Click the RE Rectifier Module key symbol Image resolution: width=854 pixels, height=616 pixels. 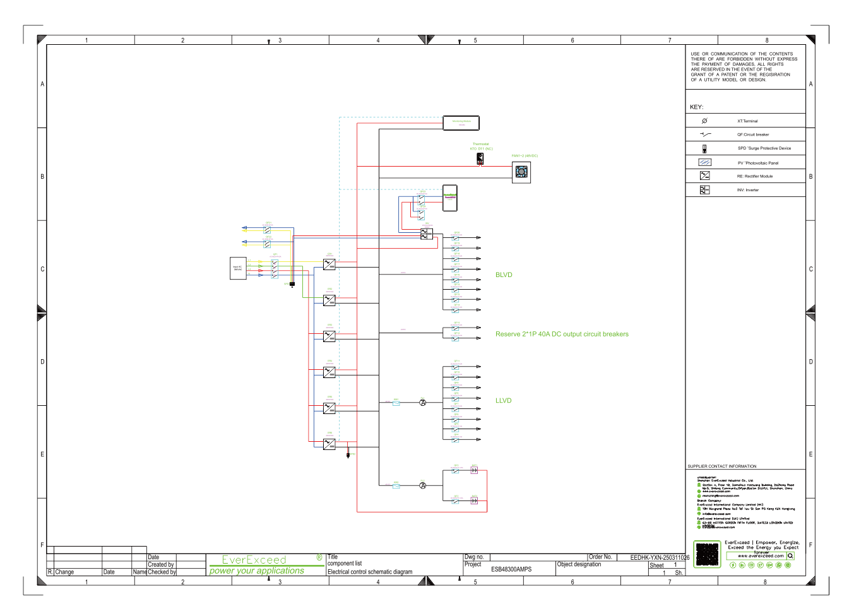coord(704,176)
